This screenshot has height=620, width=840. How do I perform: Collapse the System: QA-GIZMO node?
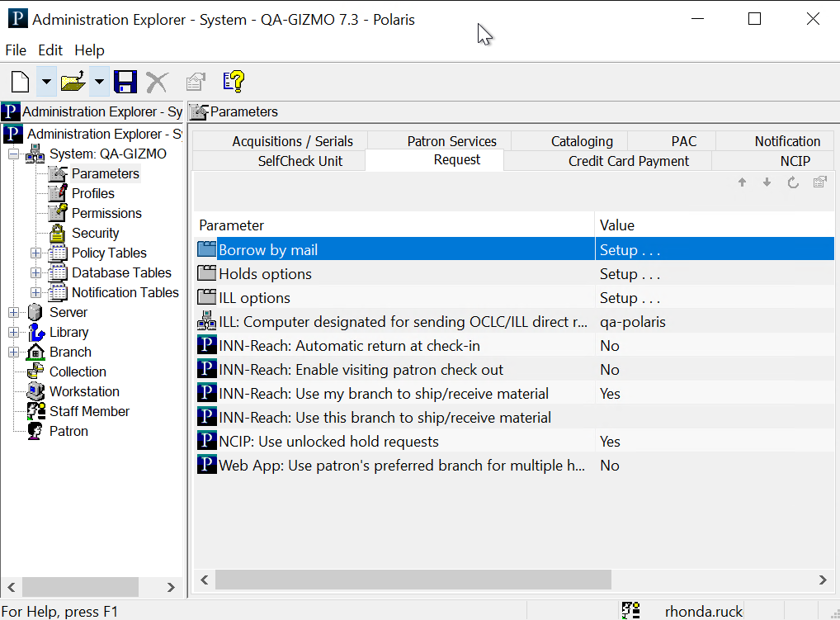(14, 154)
